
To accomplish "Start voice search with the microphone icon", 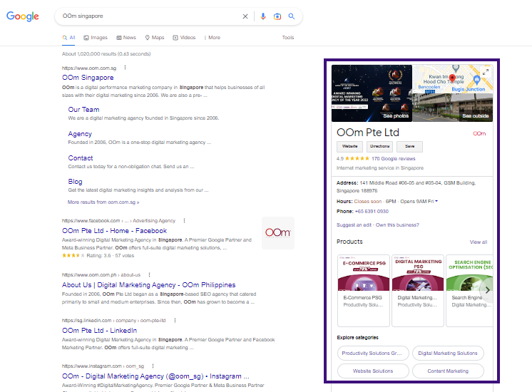I will tap(263, 16).
